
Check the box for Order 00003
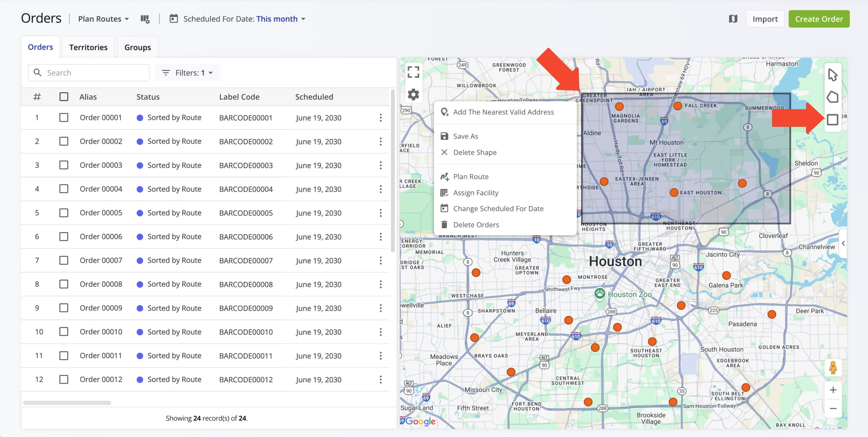[64, 165]
